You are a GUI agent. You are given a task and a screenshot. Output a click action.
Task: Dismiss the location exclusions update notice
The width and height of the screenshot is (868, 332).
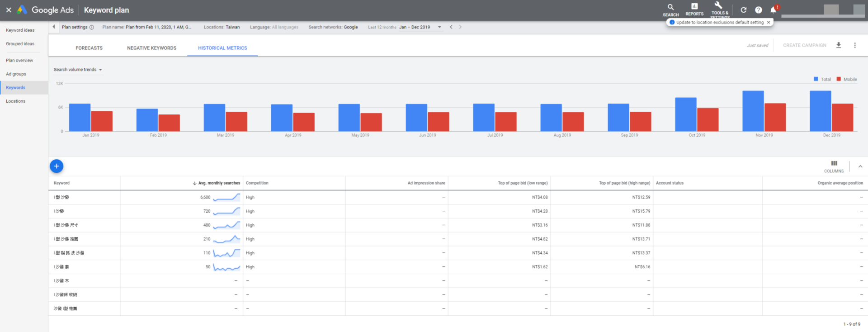[769, 22]
